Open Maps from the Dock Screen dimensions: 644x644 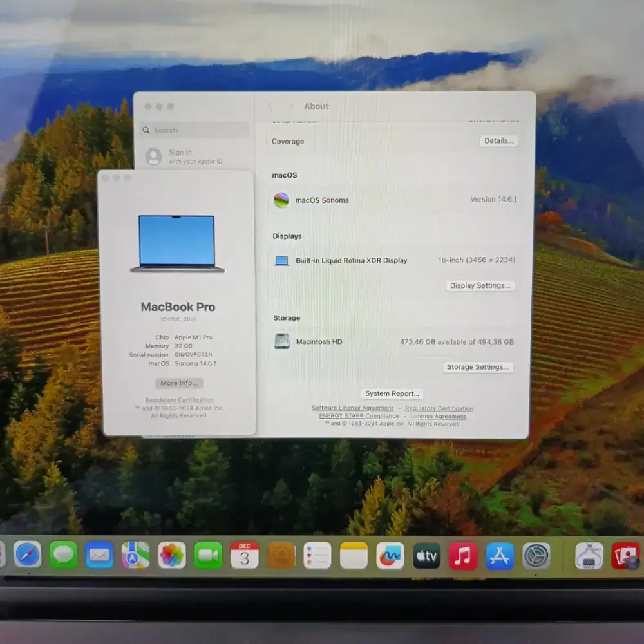(x=134, y=554)
